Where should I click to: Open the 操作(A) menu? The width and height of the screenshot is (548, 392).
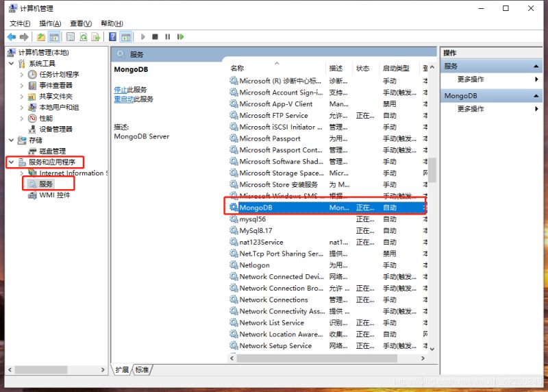[50, 23]
